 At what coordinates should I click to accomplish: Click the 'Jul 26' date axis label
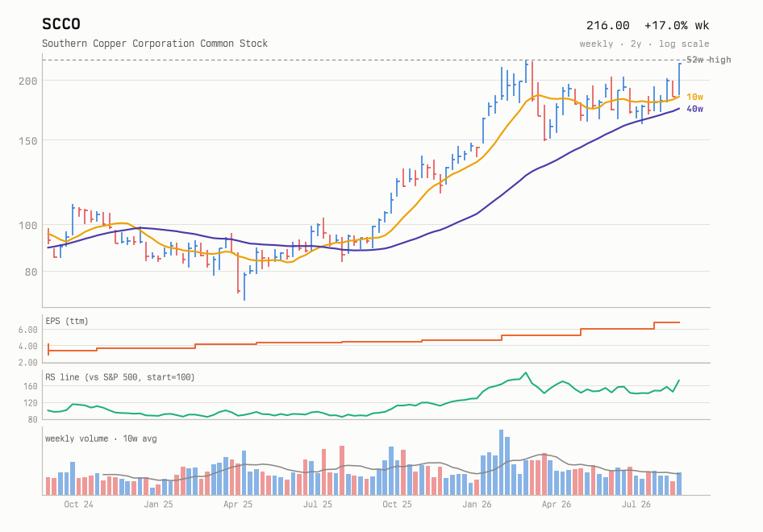636,505
